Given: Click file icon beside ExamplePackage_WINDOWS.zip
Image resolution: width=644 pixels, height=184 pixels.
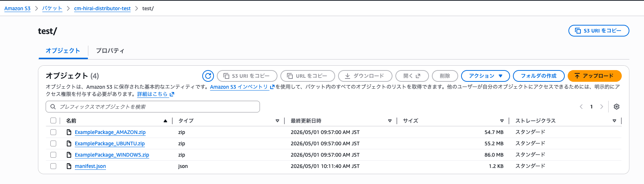Looking at the screenshot, I should coord(69,155).
